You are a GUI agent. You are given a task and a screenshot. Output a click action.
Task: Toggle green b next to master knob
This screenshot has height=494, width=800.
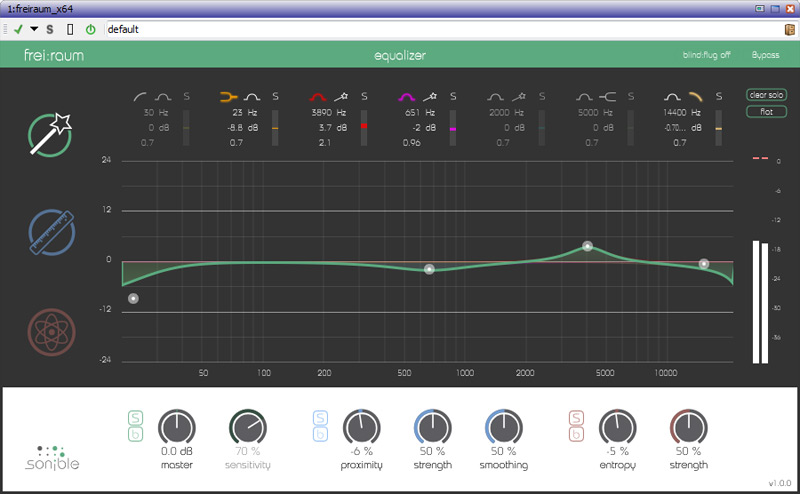tap(135, 434)
